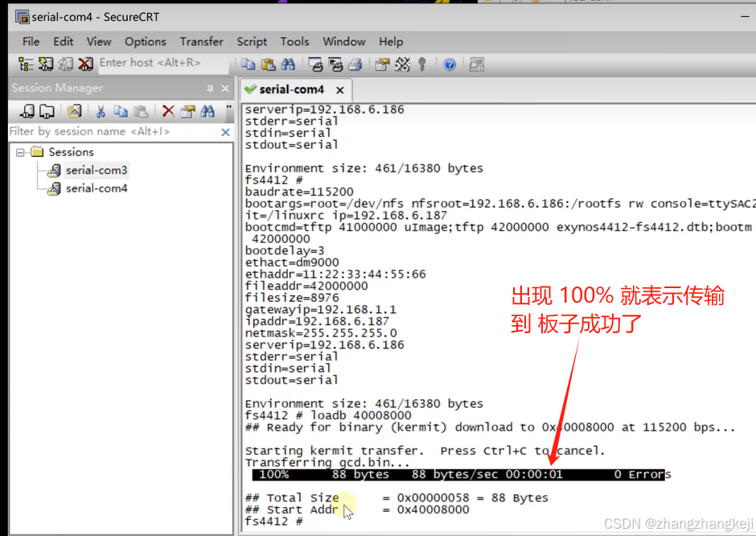The width and height of the screenshot is (756, 536).
Task: Click the 'baudrate=115200' line
Action: [x=299, y=192]
